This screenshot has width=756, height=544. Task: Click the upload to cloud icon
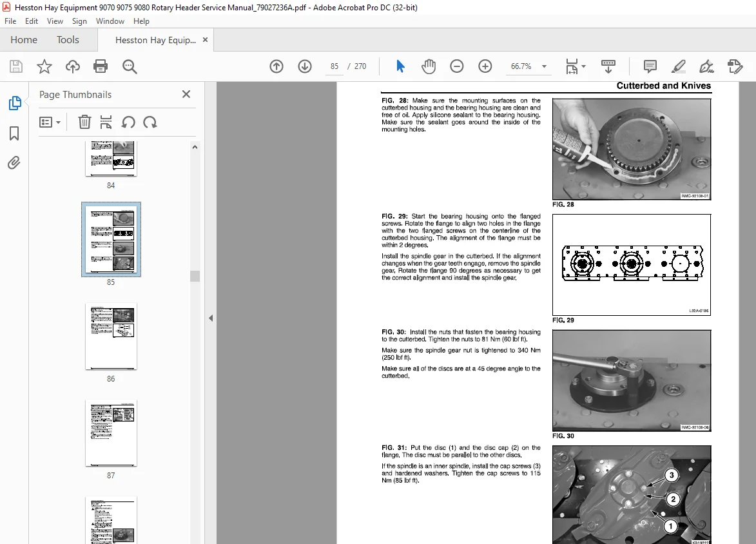pyautogui.click(x=73, y=66)
